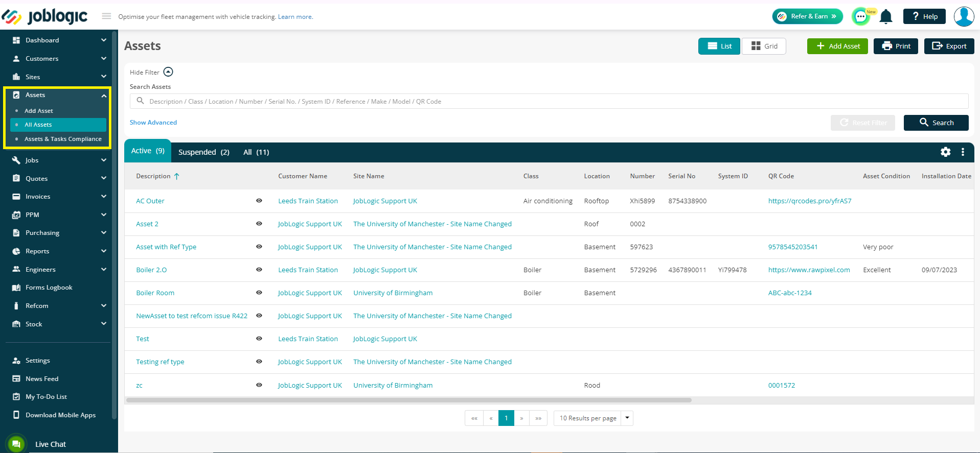980x453 pixels.
Task: Click the green Add Asset button
Action: (x=837, y=46)
